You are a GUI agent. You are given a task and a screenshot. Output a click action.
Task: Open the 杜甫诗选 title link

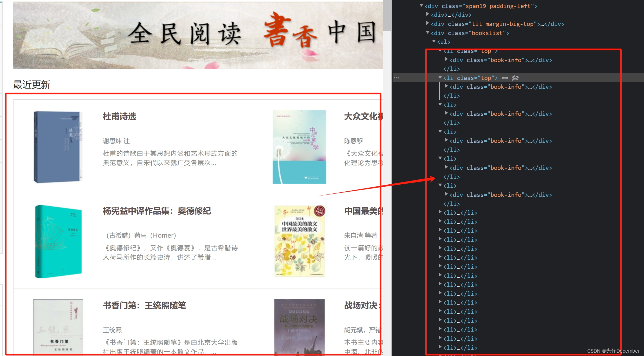(119, 117)
